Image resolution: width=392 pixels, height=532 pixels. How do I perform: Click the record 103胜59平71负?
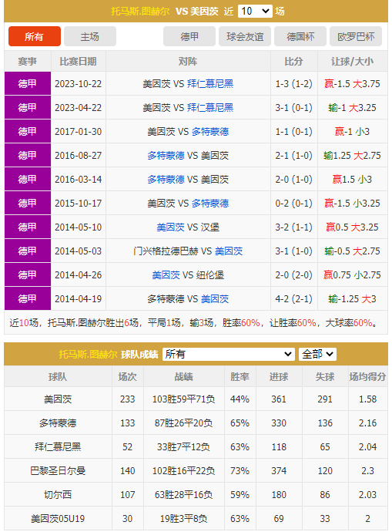click(183, 399)
